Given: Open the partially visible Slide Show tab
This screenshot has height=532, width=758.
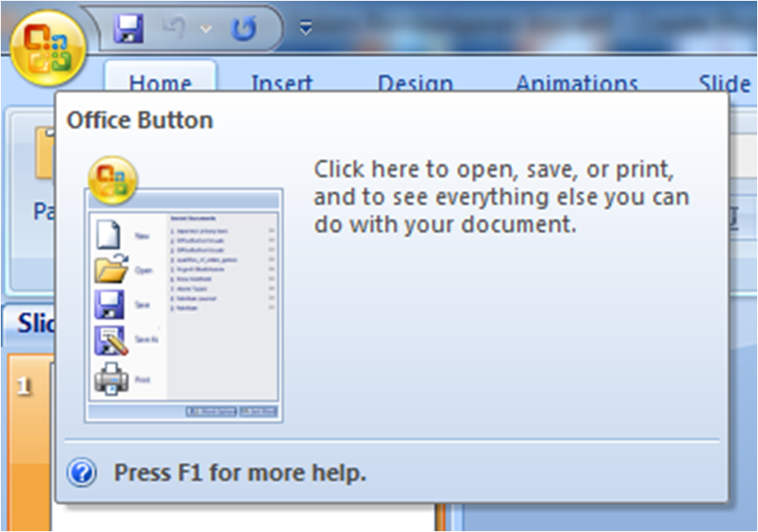Looking at the screenshot, I should 725,82.
